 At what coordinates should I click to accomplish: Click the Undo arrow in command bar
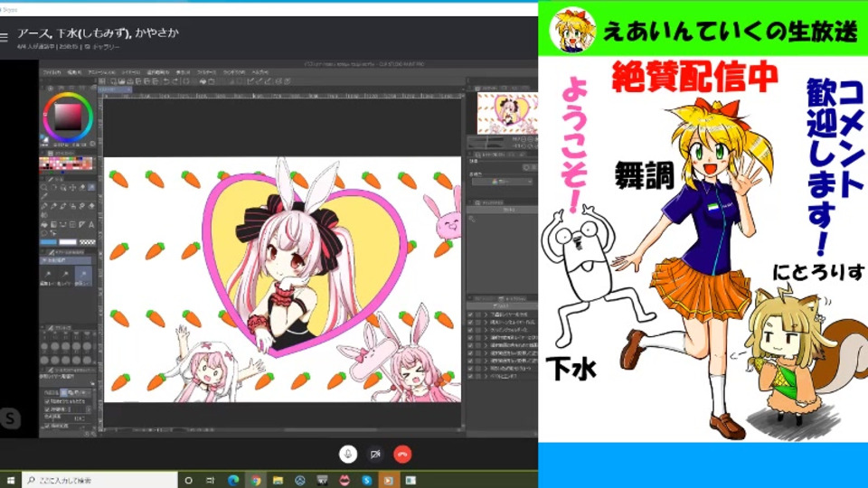coord(166,81)
